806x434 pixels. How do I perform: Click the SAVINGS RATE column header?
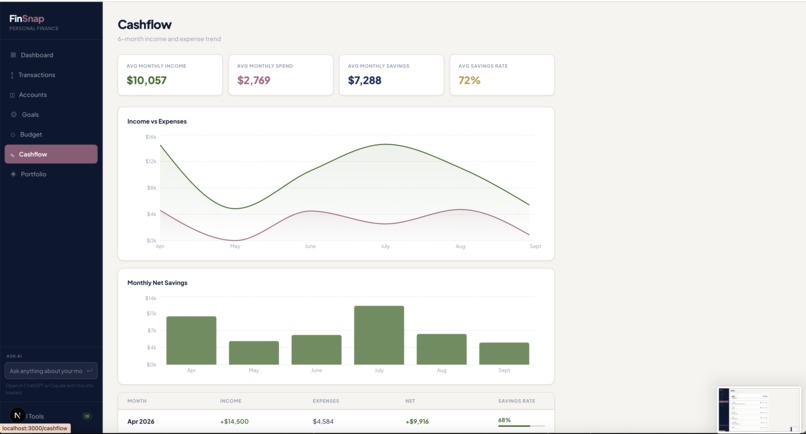point(517,401)
